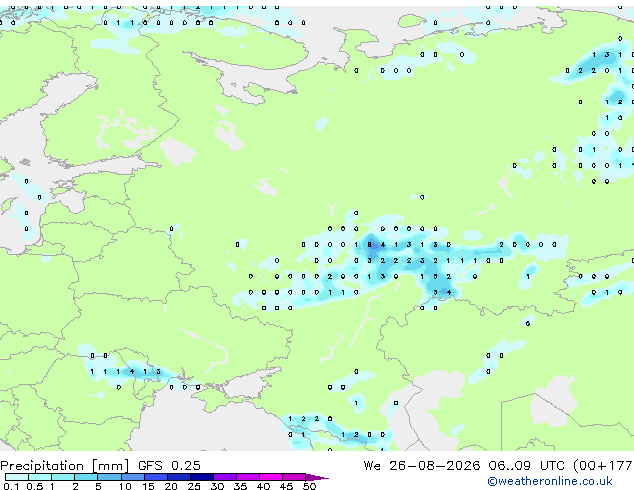Image resolution: width=634 pixels, height=490 pixels.
Task: Pick the 2–5 mm legend color swatch
Action: pyautogui.click(x=86, y=477)
